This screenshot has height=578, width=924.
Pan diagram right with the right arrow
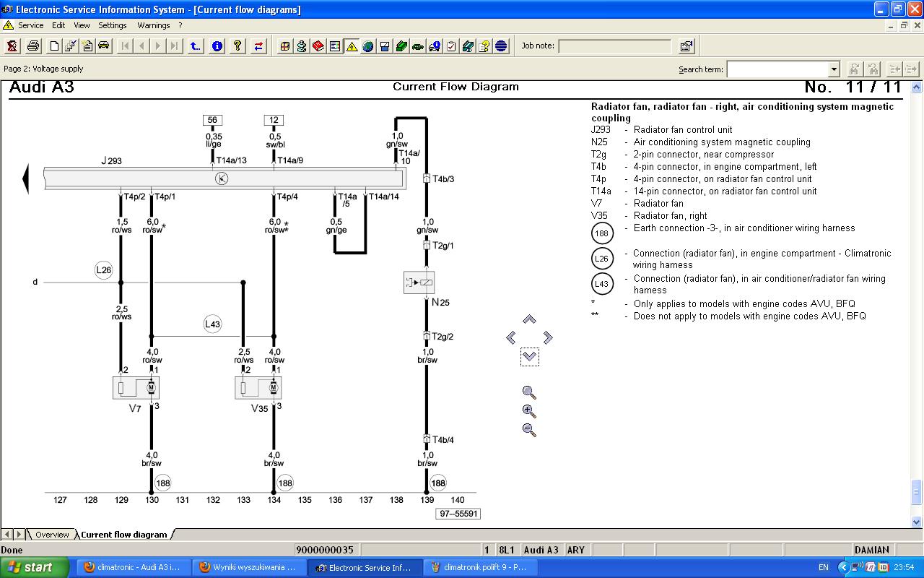[x=548, y=337]
